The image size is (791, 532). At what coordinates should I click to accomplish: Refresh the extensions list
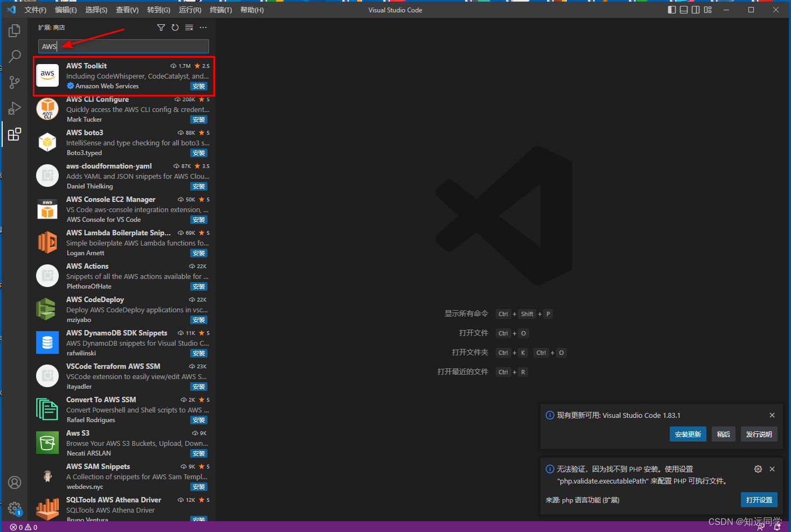coord(175,27)
